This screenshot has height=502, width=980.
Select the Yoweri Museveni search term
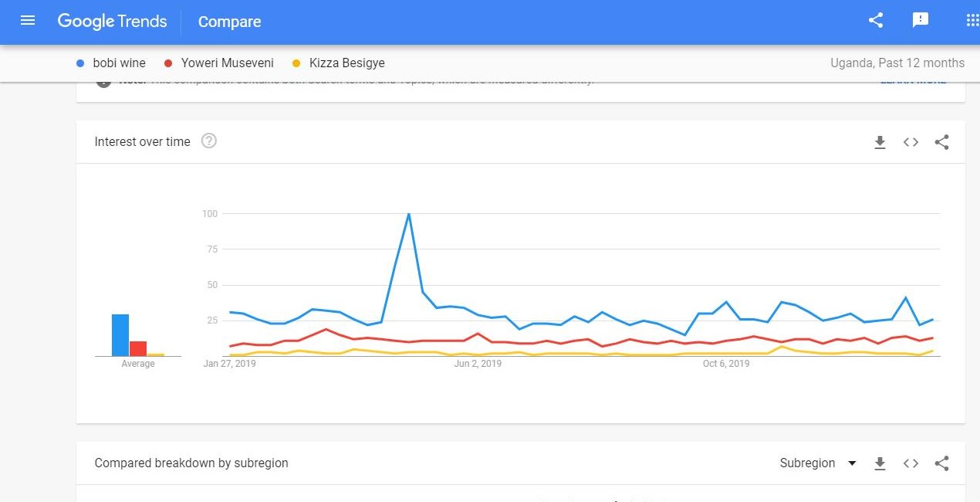point(227,63)
